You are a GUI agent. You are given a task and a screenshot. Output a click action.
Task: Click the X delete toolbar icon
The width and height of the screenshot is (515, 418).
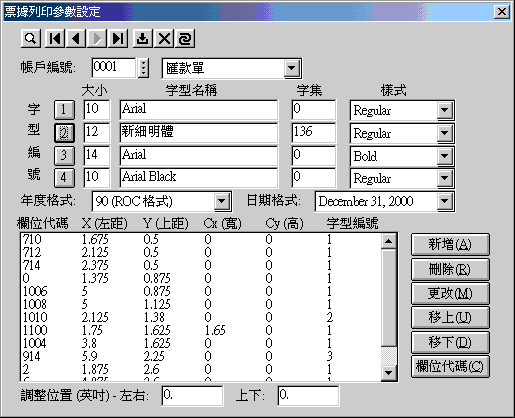(x=164, y=39)
